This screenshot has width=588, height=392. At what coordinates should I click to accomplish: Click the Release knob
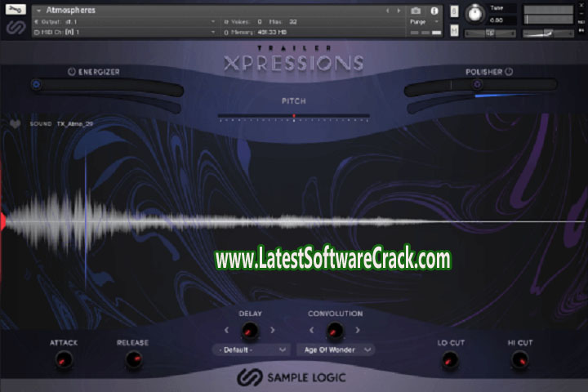133,359
